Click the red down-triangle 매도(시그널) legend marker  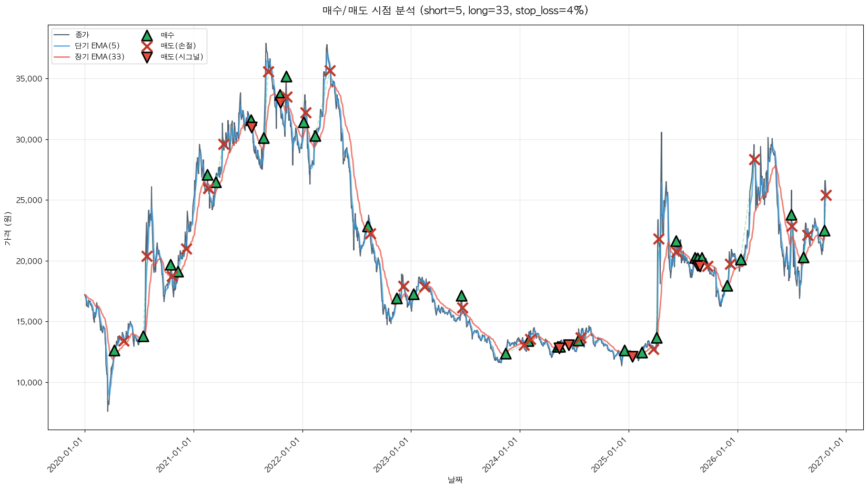coord(147,57)
